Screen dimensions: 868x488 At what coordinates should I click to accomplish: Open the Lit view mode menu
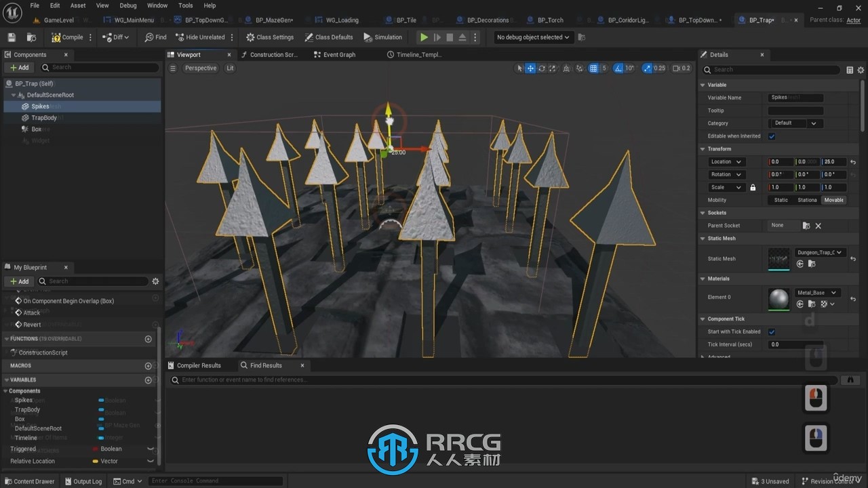(230, 68)
